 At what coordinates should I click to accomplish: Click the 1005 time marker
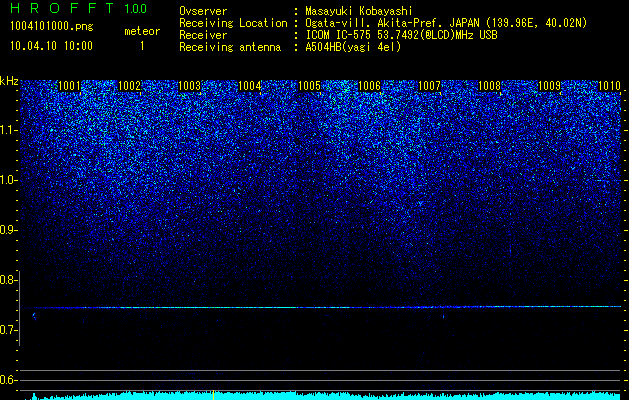[x=310, y=86]
